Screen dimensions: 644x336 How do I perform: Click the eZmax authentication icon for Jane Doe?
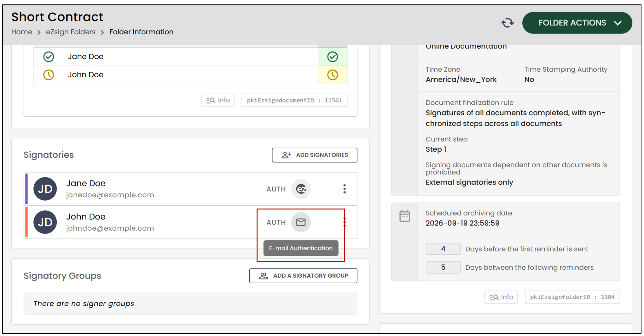(301, 189)
